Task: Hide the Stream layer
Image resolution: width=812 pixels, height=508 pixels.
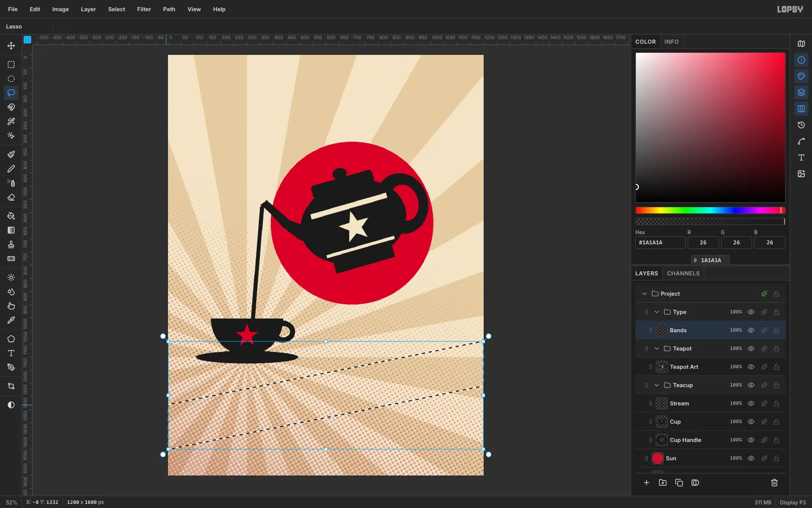Action: 751,403
